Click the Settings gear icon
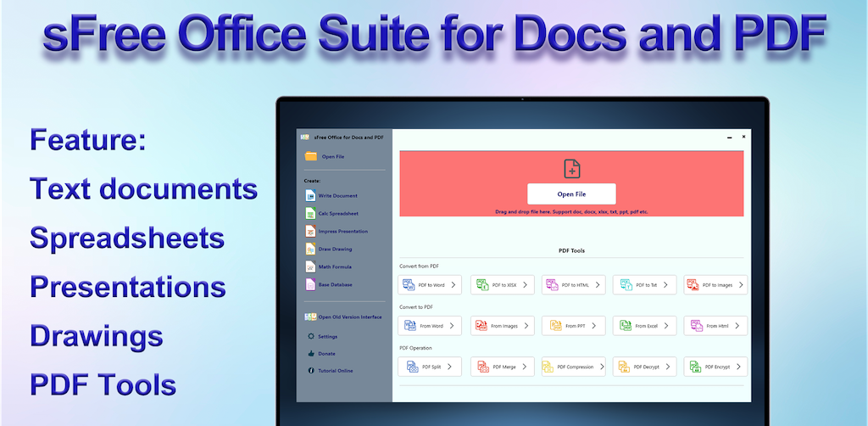Image resolution: width=868 pixels, height=426 pixels. (x=311, y=337)
